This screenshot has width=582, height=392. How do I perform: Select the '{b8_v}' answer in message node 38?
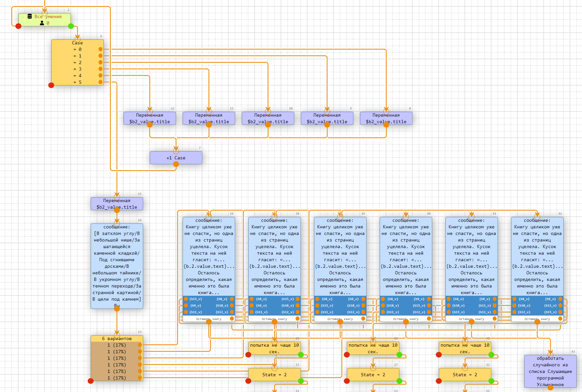[261, 299]
